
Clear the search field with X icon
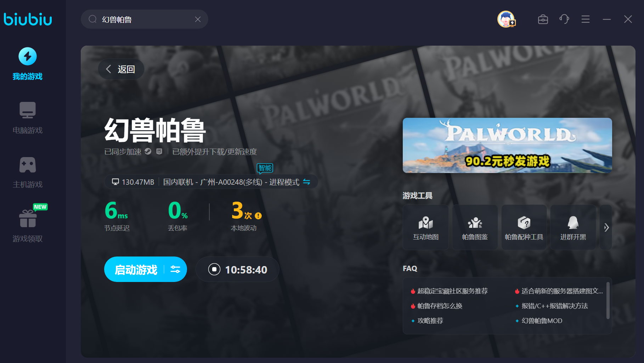(x=198, y=19)
